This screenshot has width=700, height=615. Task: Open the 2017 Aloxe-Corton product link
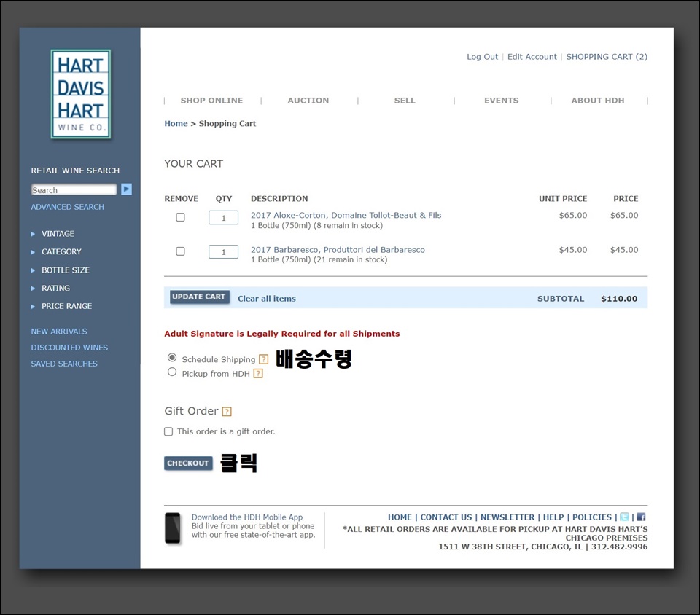pyautogui.click(x=346, y=216)
